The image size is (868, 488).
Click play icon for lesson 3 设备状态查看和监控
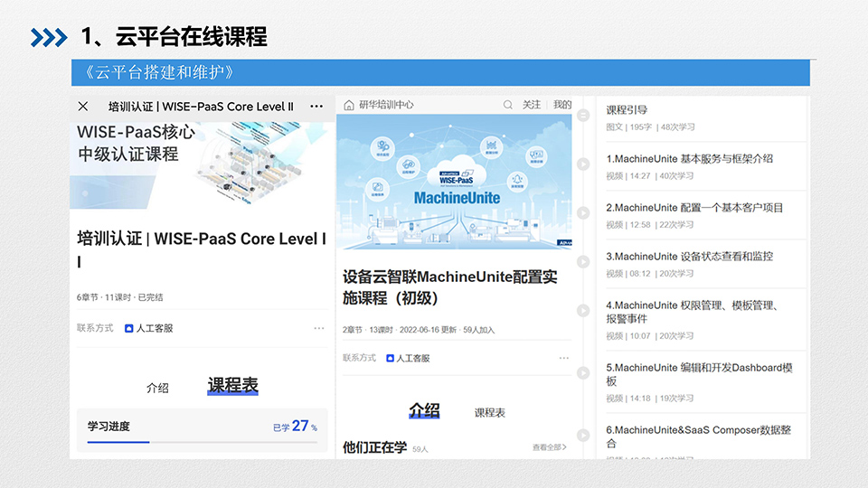click(x=583, y=262)
